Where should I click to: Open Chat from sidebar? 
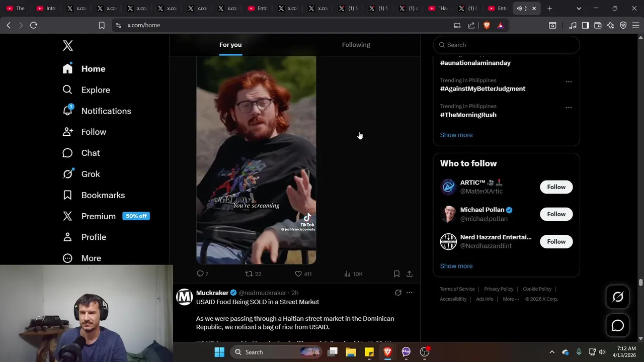(x=81, y=153)
